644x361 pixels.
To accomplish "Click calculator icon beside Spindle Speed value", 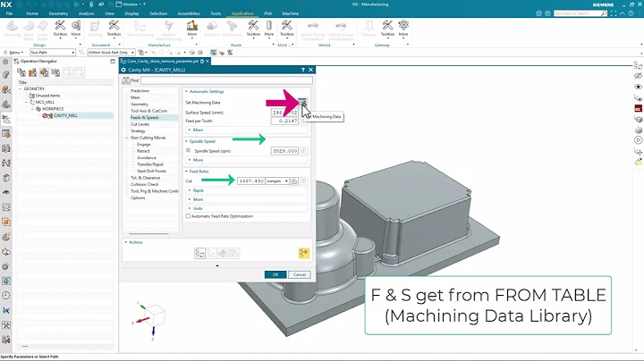I will tap(303, 151).
